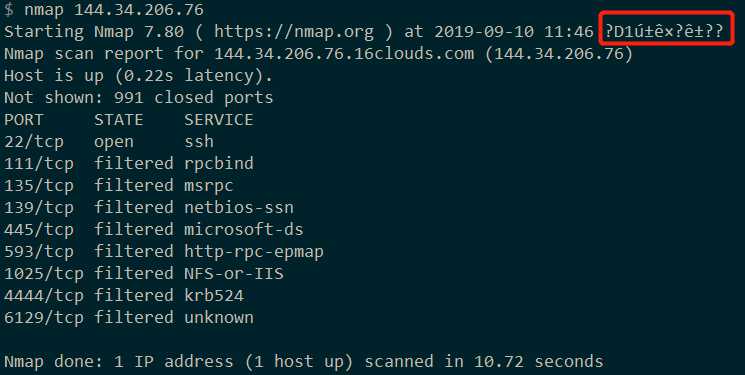Click the 144.34.206.76.16clouds.com hostname

[x=344, y=53]
